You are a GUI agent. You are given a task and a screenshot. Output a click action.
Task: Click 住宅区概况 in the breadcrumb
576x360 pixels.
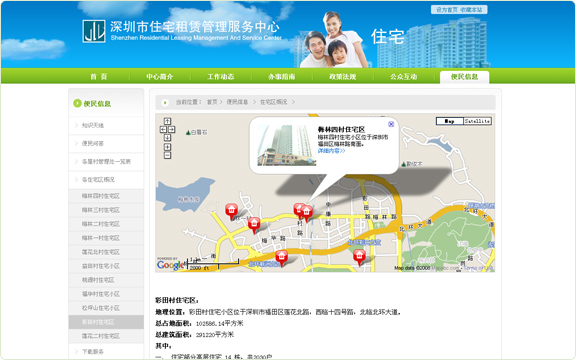tap(273, 102)
